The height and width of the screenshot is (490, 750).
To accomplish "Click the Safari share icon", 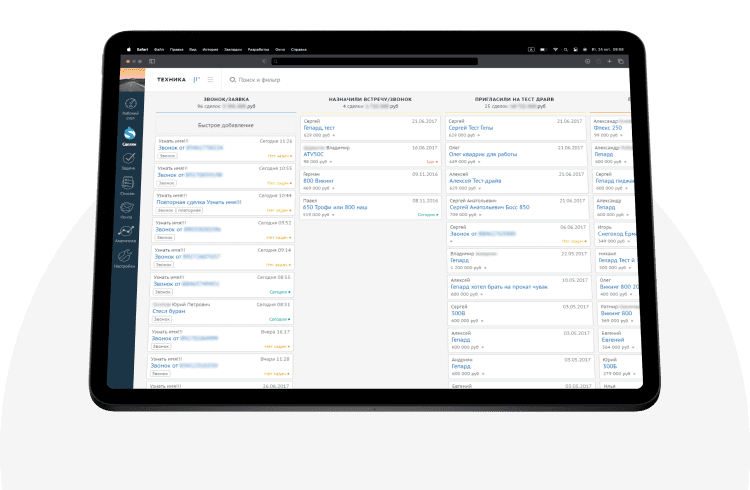I will pos(598,61).
